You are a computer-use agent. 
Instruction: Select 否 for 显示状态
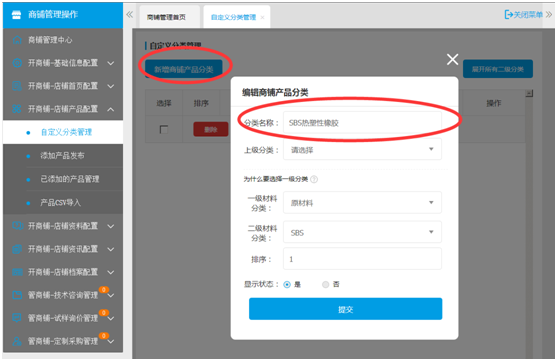325,285
